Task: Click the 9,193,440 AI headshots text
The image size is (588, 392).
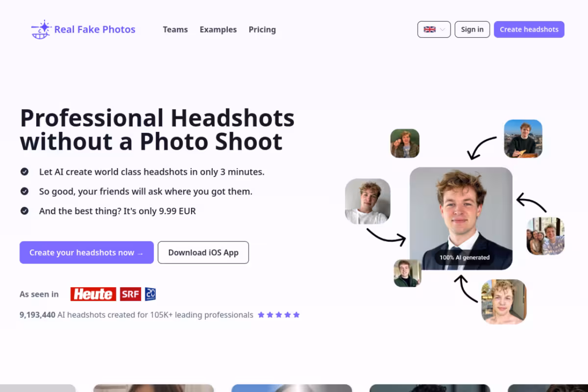Action: pyautogui.click(x=136, y=315)
